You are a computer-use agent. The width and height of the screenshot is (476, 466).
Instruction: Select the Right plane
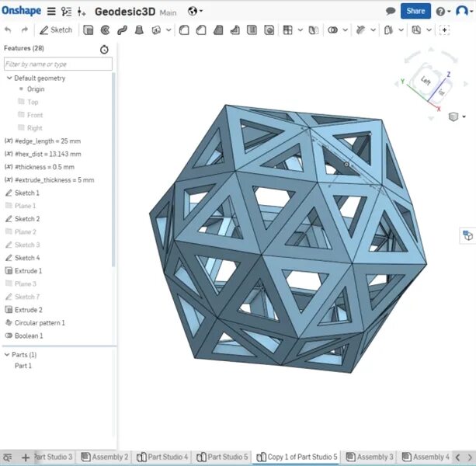(x=34, y=128)
